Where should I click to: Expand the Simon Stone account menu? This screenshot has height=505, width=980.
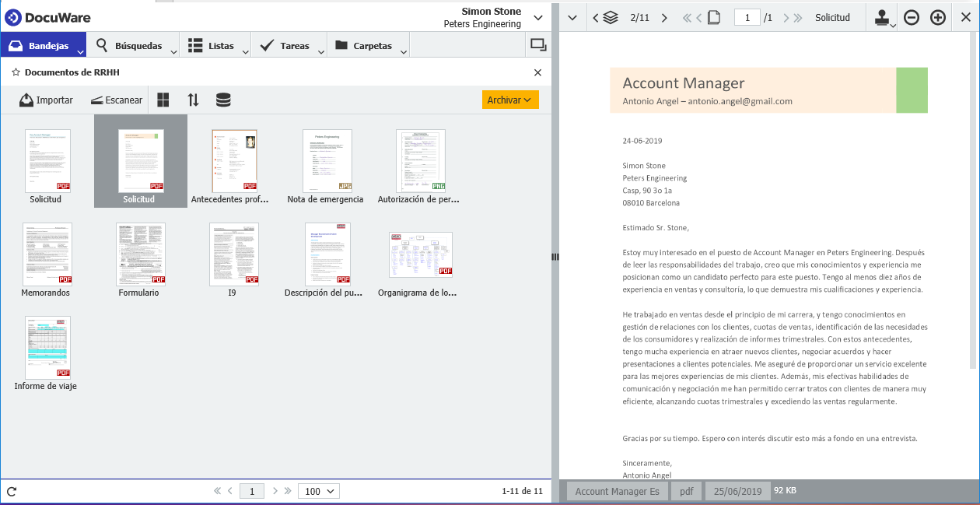[537, 16]
